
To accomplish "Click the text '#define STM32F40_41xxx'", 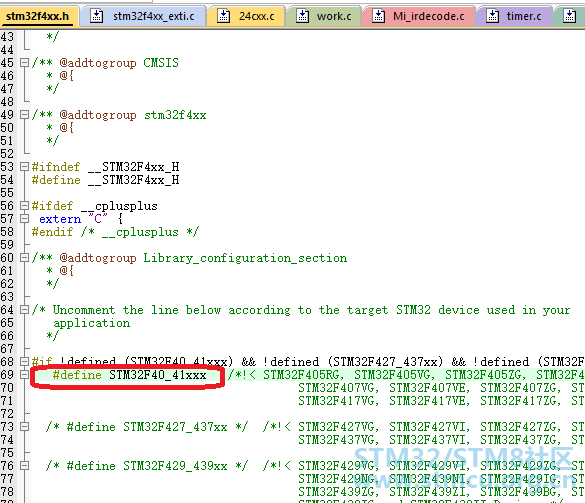I will click(129, 375).
